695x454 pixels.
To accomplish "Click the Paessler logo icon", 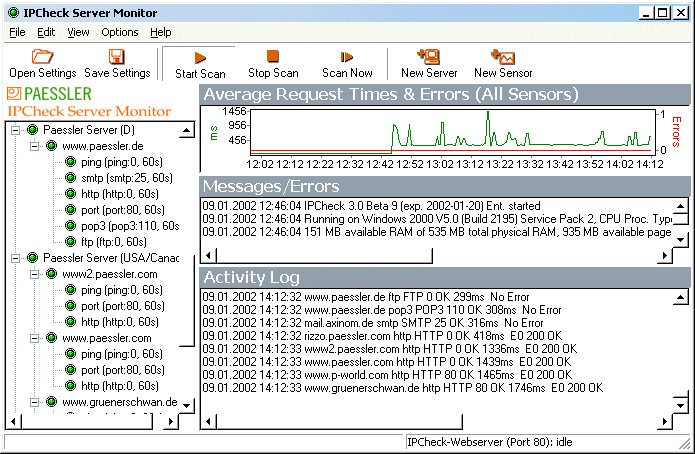I will click(14, 93).
